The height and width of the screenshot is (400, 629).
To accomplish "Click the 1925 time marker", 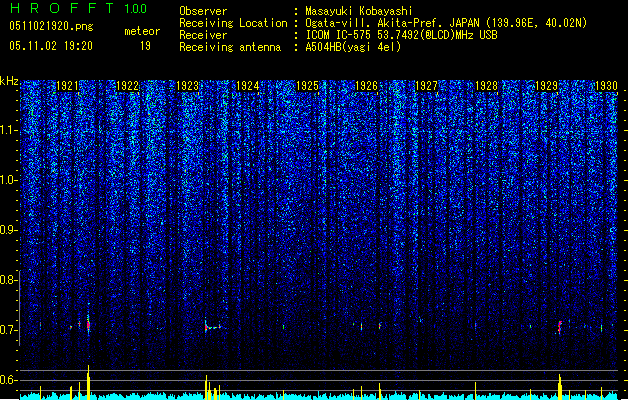I will click(x=307, y=86).
